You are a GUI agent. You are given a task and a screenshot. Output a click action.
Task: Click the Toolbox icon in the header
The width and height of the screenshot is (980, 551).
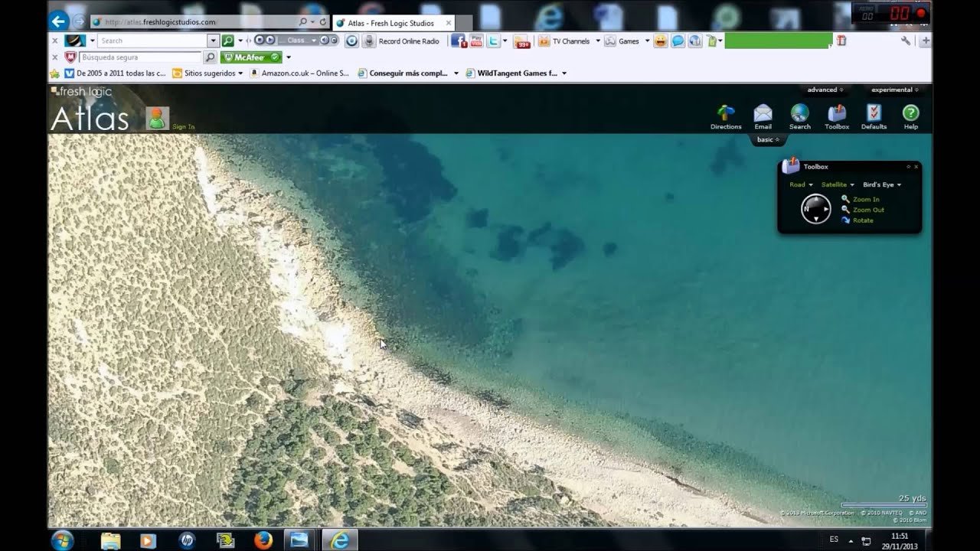coord(836,114)
